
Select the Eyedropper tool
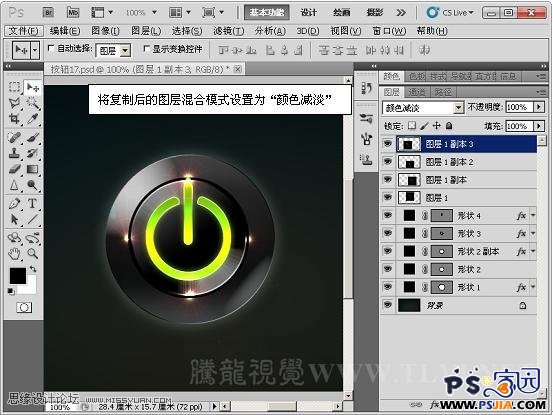tap(33, 119)
